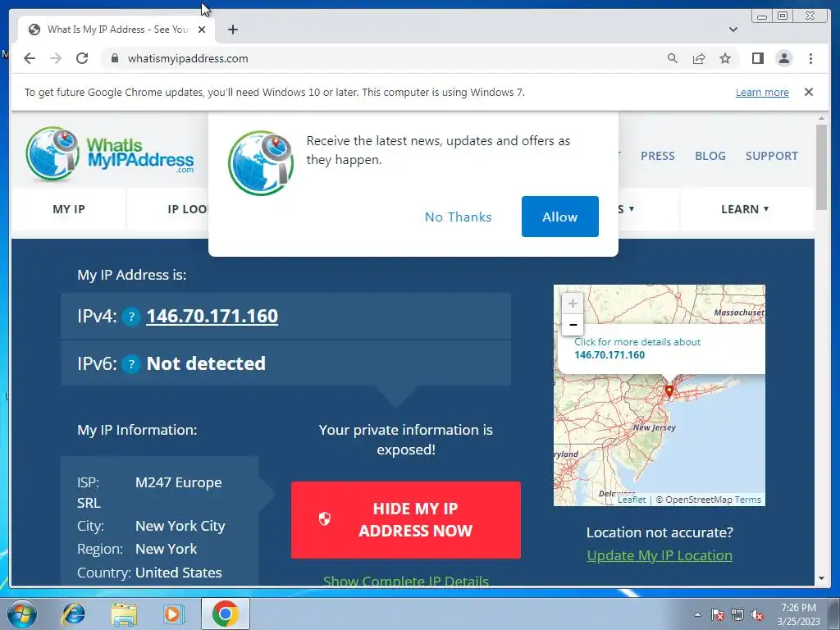Open the Chrome three-dot menu
Viewport: 840px width, 630px height.
coord(810,58)
